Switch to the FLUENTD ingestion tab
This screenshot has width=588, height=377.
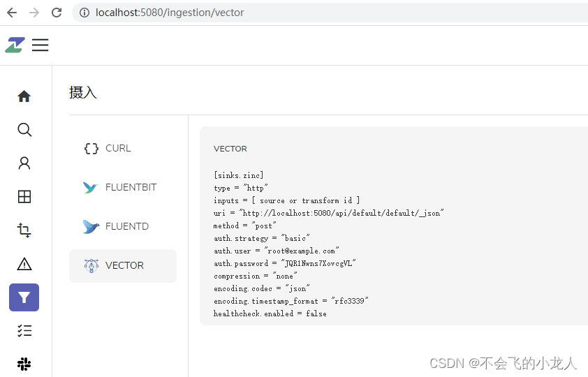point(123,226)
